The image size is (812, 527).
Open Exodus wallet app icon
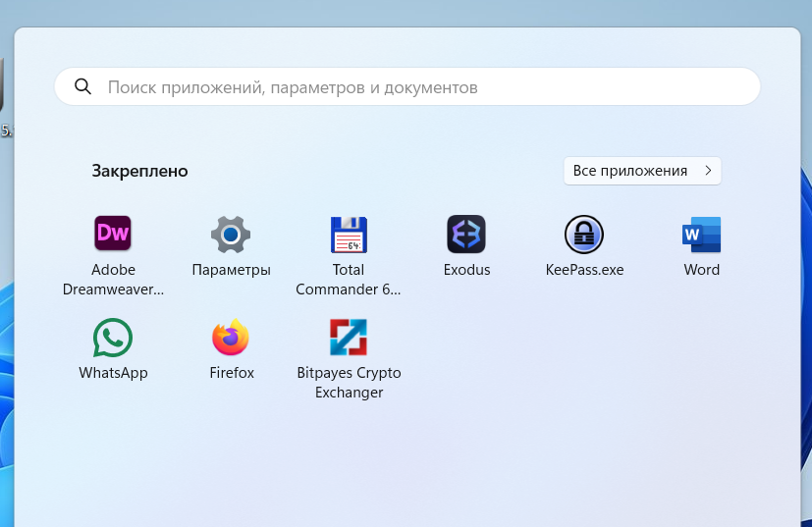coord(466,234)
